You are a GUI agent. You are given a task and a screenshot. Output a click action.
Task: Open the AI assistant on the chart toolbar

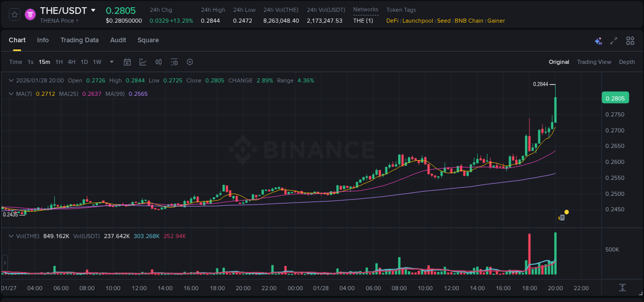(598, 41)
